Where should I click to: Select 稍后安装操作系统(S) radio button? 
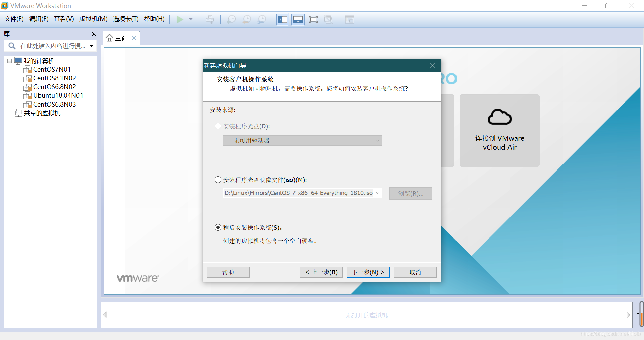tap(218, 227)
